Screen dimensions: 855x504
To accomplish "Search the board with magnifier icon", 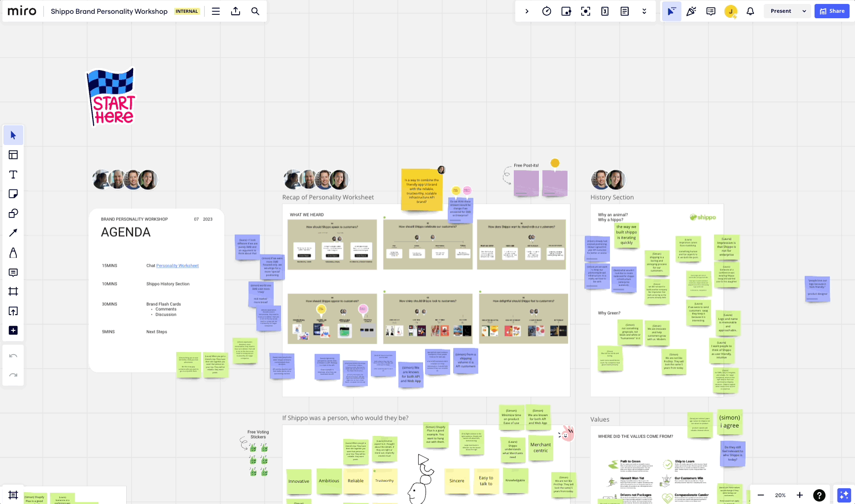I will point(255,11).
